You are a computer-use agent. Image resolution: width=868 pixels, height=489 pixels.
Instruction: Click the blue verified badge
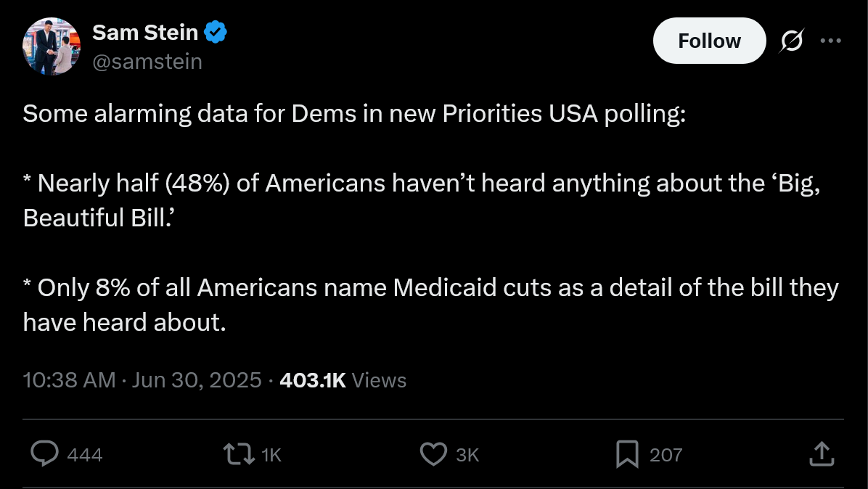[216, 33]
